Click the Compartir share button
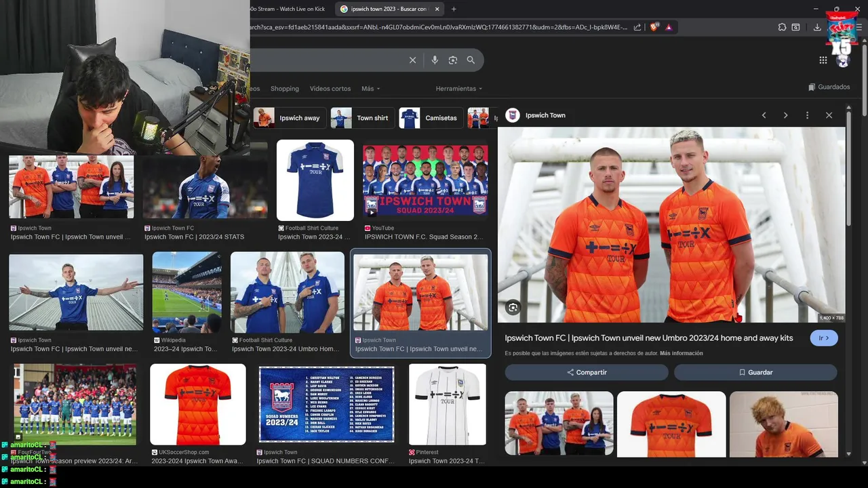The image size is (868, 488). coord(587,372)
